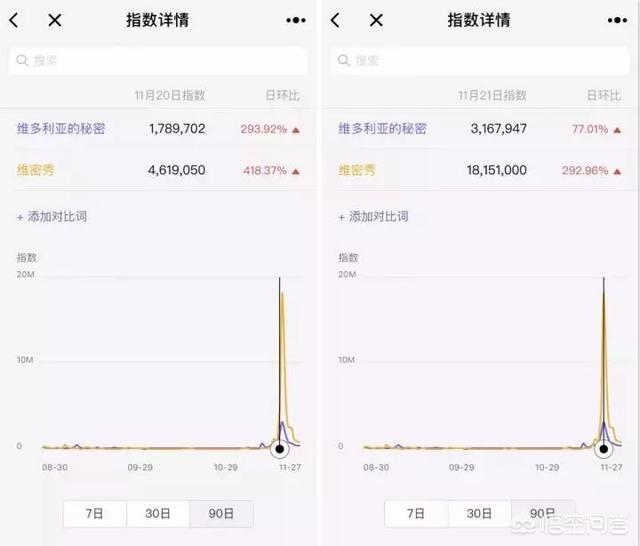
Task: Go back using right panel back arrow
Action: click(335, 20)
